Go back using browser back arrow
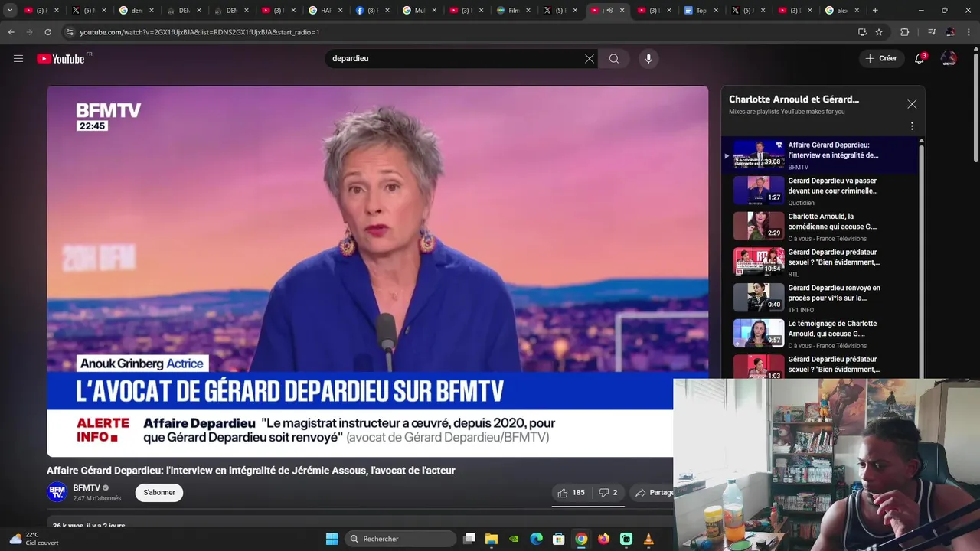This screenshot has height=551, width=980. [x=11, y=32]
